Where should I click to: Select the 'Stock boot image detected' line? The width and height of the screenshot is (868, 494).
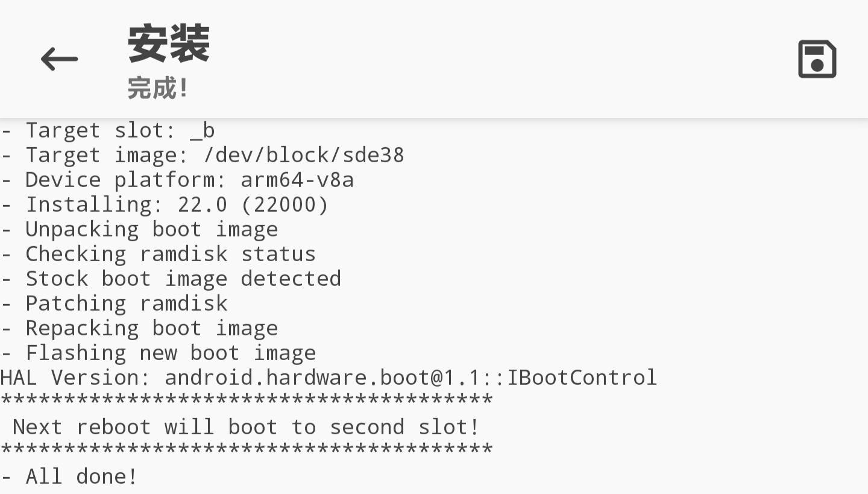pyautogui.click(x=171, y=279)
